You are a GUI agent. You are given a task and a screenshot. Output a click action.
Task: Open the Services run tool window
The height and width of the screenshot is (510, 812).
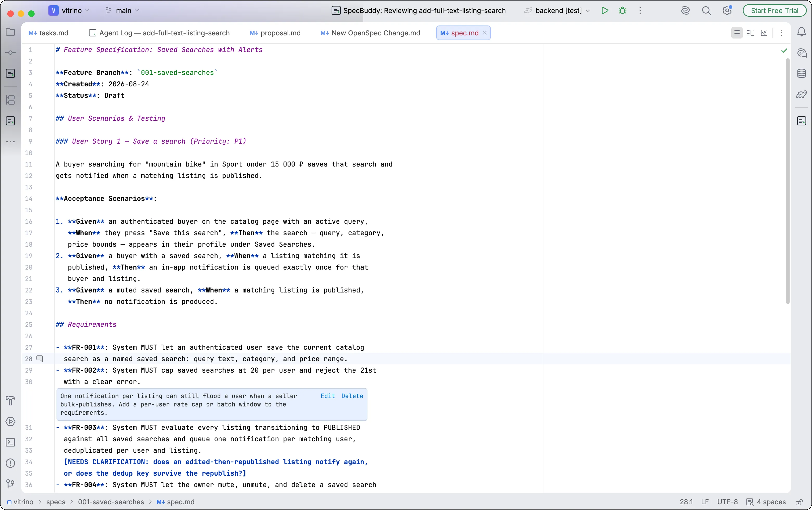(x=10, y=422)
